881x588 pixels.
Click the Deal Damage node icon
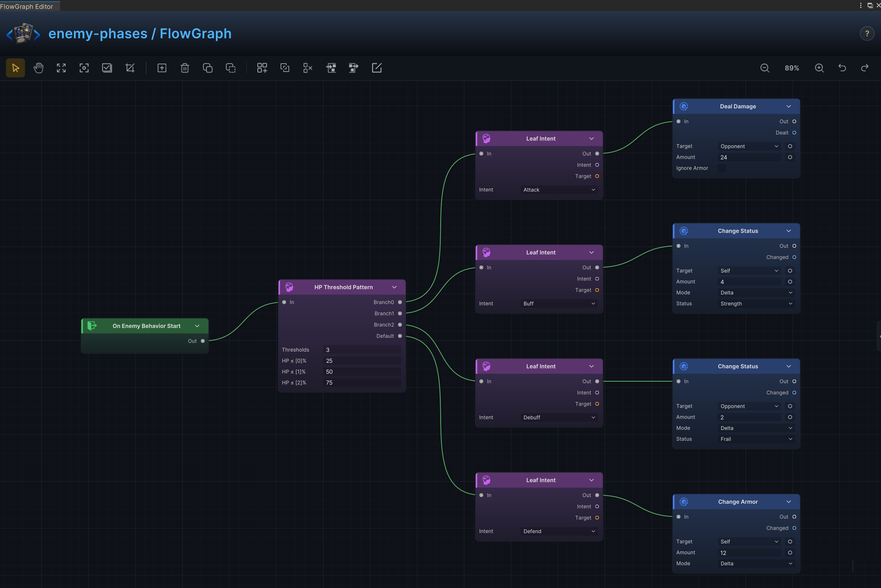684,107
